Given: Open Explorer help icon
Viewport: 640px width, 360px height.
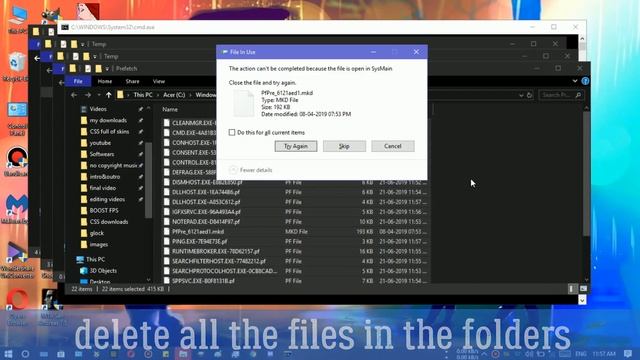Looking at the screenshot, I should [x=585, y=81].
